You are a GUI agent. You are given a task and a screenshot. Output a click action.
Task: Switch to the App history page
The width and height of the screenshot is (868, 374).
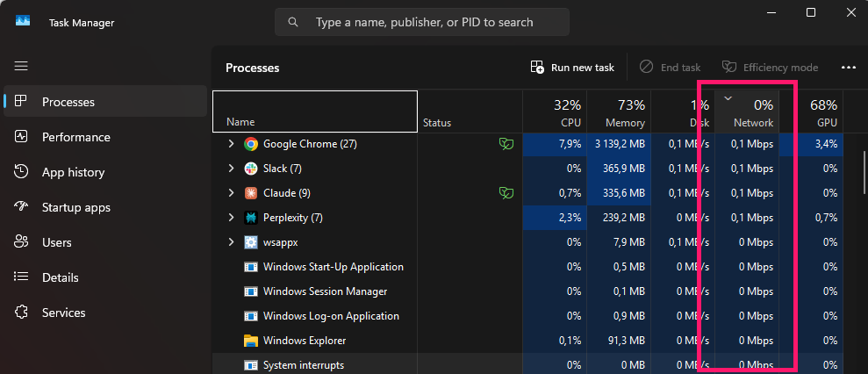pyautogui.click(x=105, y=172)
